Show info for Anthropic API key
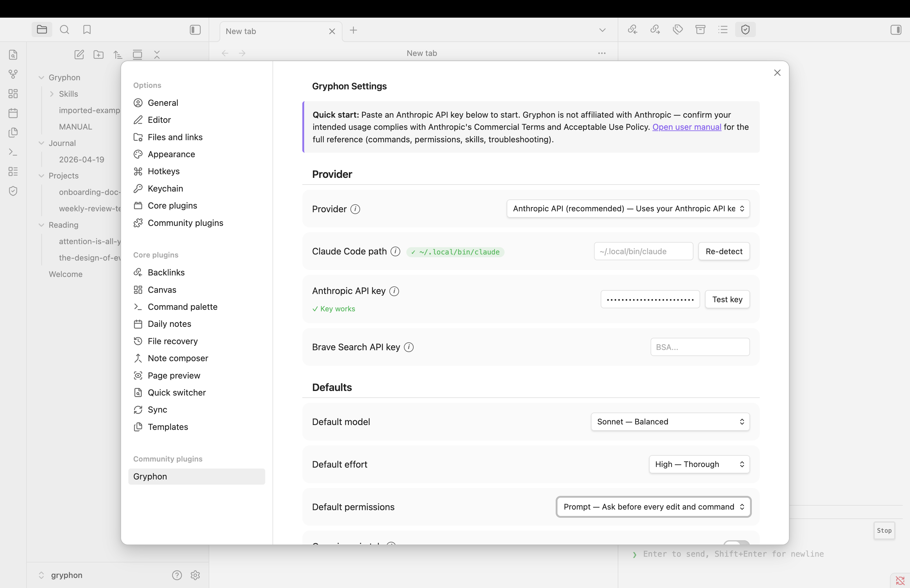Viewport: 910px width, 588px height. click(394, 291)
